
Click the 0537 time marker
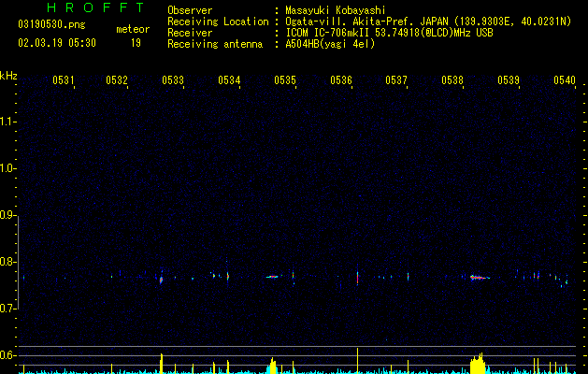coord(396,79)
